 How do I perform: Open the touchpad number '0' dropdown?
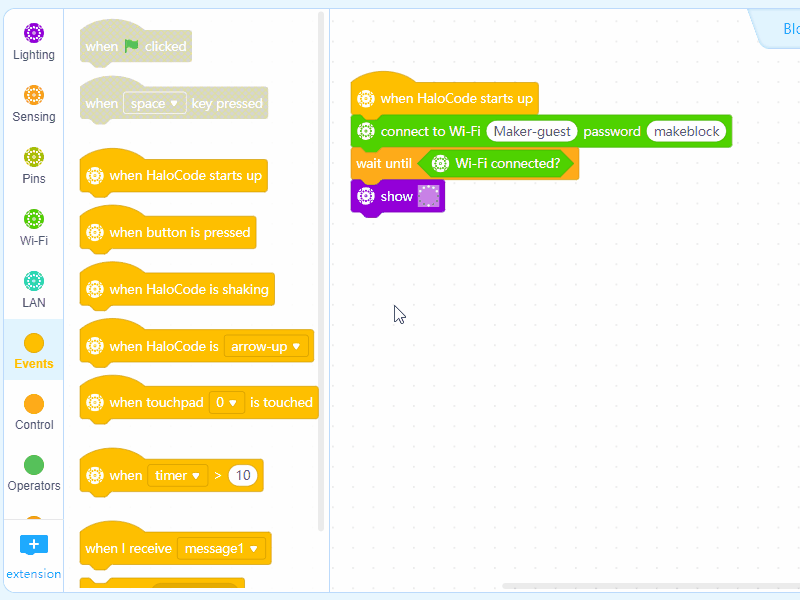tap(227, 403)
